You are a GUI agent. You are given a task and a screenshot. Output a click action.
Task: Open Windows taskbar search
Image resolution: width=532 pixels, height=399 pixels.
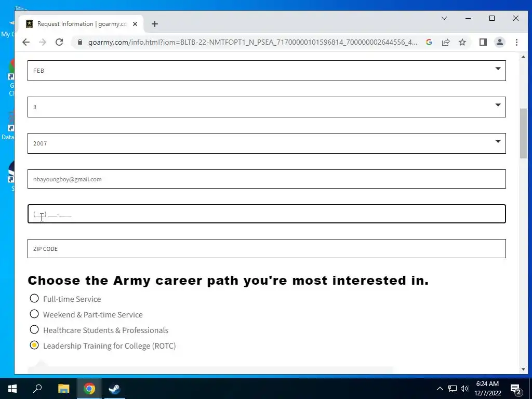click(37, 389)
